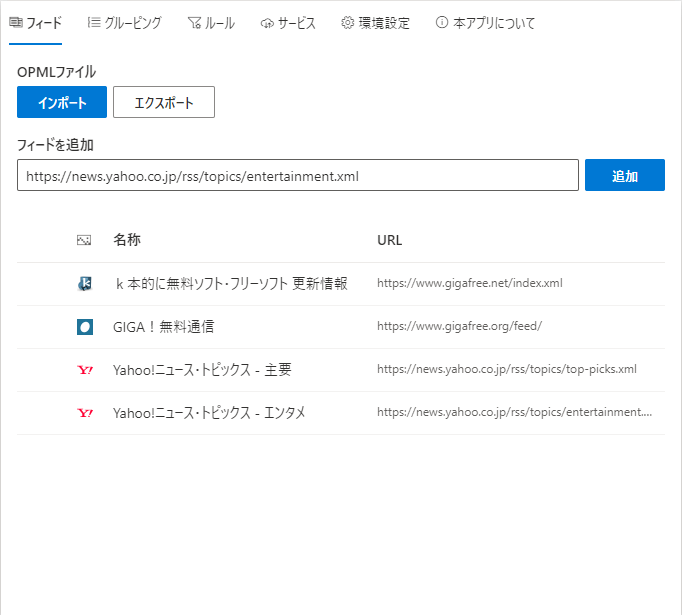682x615 pixels.
Task: Click the top-picks.xml URL cell
Action: coord(507,369)
